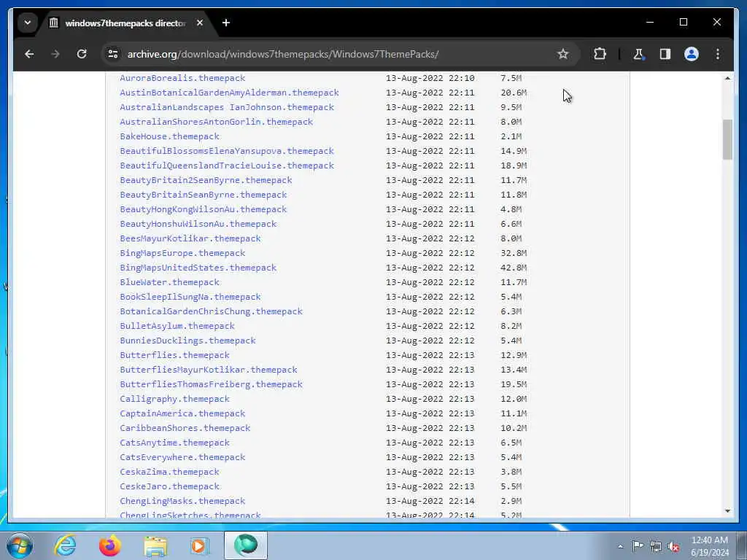Open Chrome Labs flask icon
The height and width of the screenshot is (560, 747).
(638, 54)
